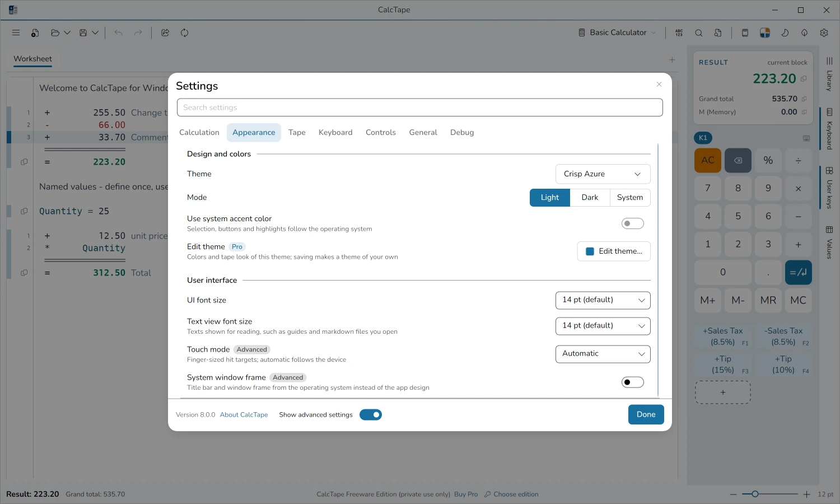Expand the open-file dropdown arrow

point(67,32)
